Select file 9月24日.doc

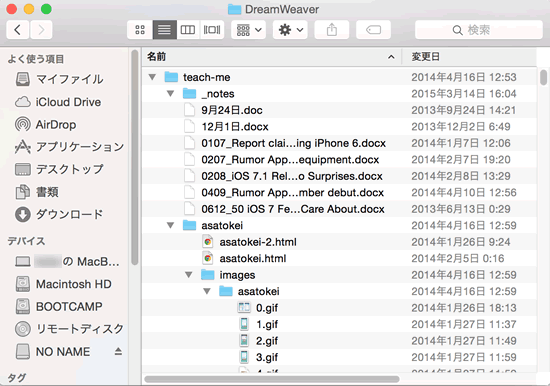[340, 110]
